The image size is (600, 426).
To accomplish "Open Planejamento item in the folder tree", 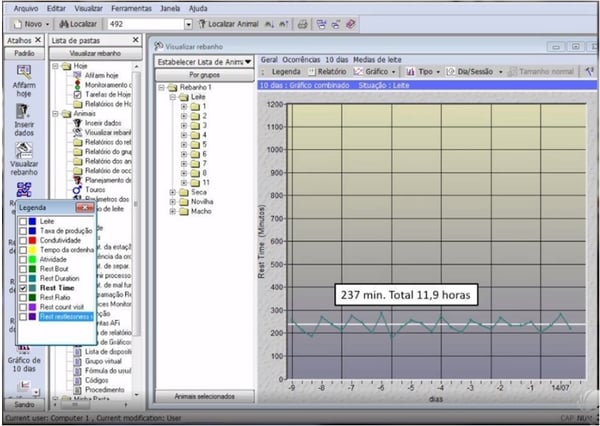I will click(x=108, y=180).
